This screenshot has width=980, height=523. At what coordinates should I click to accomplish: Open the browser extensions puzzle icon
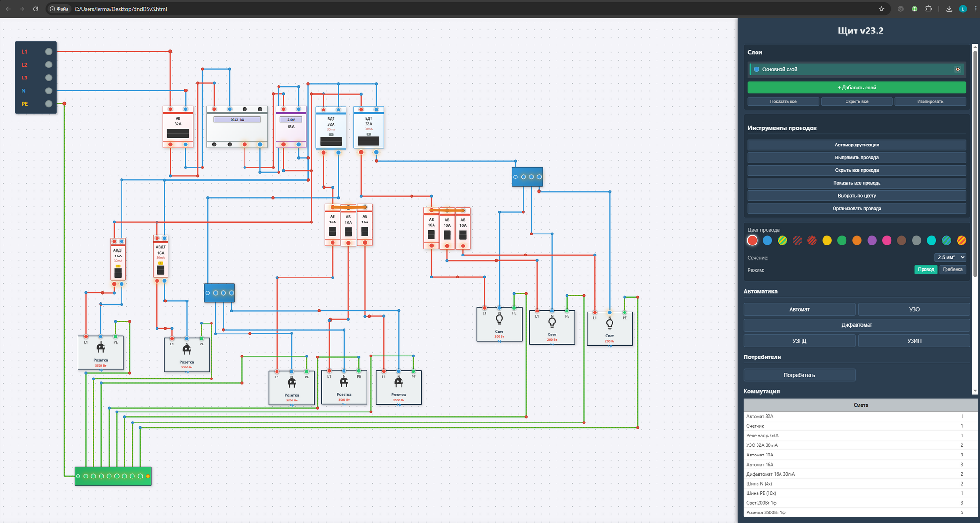coord(928,9)
